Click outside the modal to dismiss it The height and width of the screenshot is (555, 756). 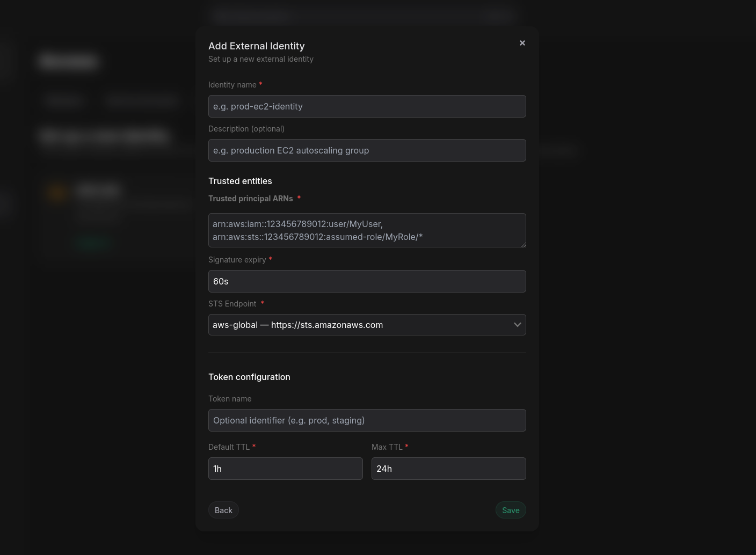pyautogui.click(x=97, y=376)
